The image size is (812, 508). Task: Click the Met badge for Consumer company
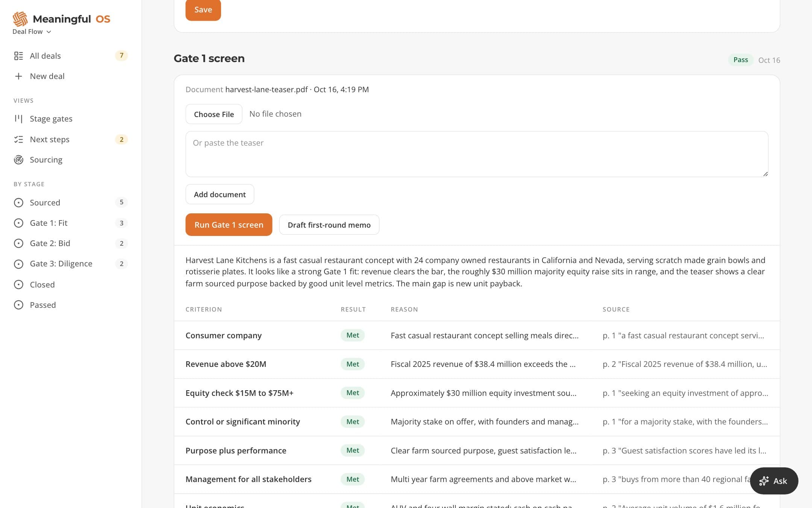tap(353, 335)
